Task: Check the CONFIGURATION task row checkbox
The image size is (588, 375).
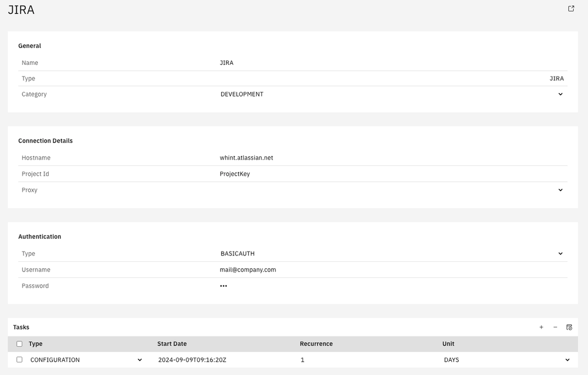Action: pos(20,359)
